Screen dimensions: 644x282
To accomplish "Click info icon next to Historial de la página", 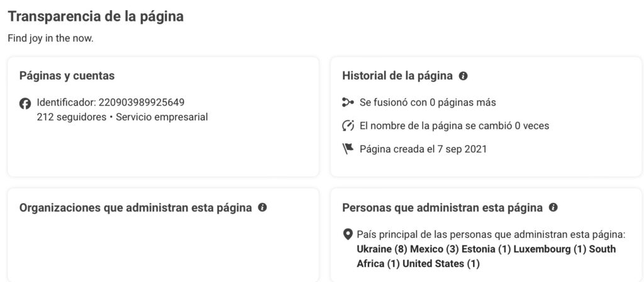I will click(464, 76).
